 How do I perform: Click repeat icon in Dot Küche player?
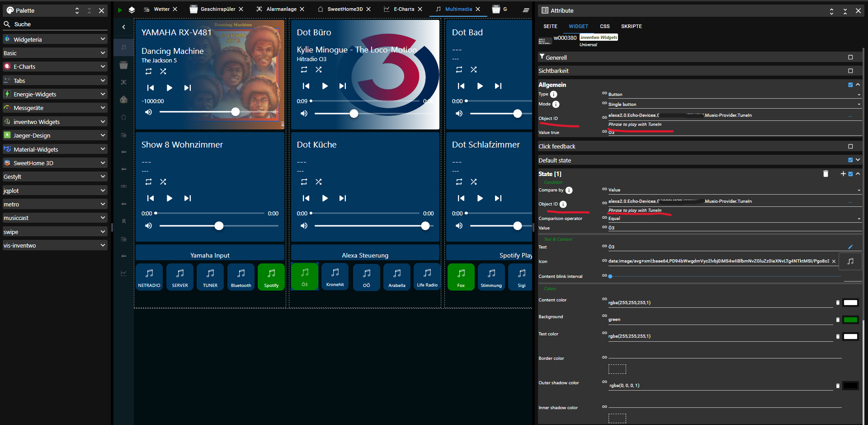304,182
